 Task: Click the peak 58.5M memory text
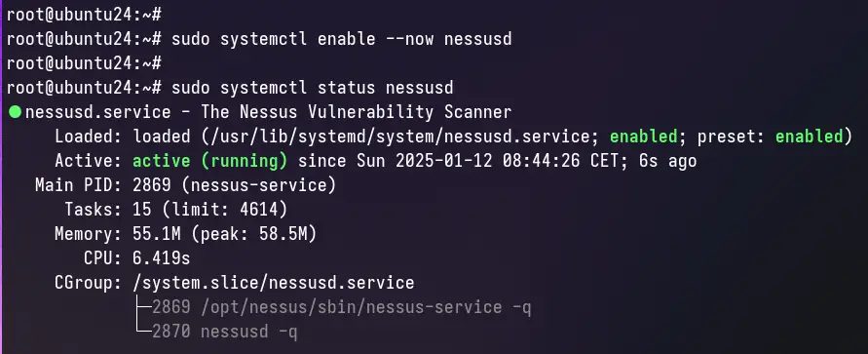pos(253,234)
